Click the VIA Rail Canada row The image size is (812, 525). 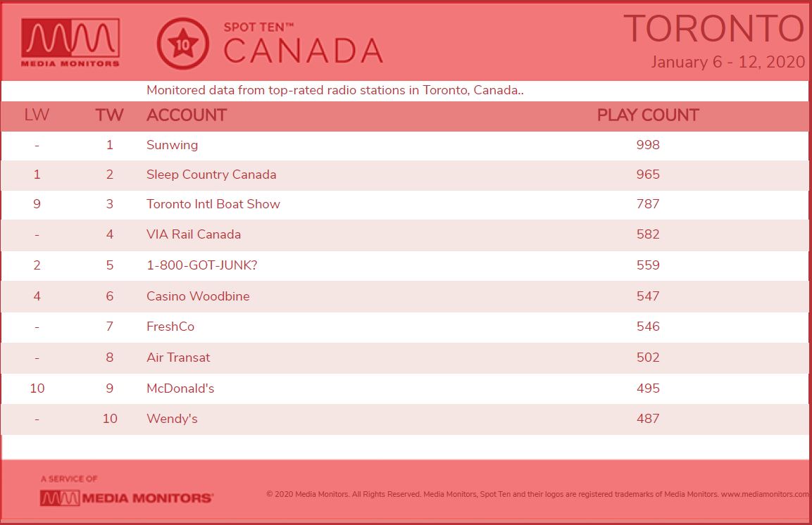(x=406, y=235)
